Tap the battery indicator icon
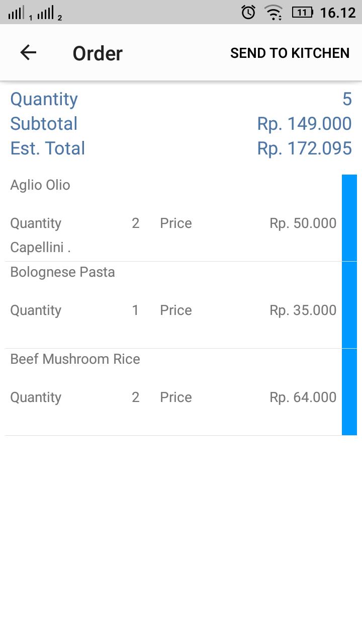Image resolution: width=362 pixels, height=644 pixels. coord(303,12)
